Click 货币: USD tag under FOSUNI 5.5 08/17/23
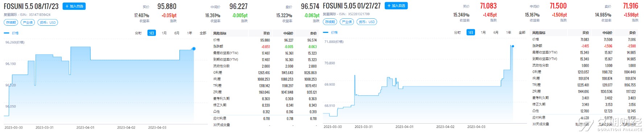Image resolution: width=644 pixels, height=133 pixels. coord(48,22)
